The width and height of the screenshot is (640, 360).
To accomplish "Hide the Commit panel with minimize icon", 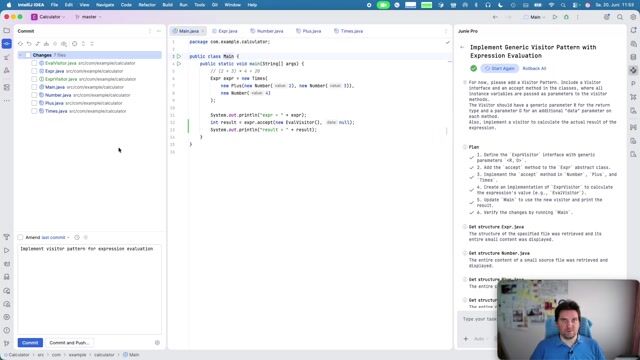I will pos(159,31).
